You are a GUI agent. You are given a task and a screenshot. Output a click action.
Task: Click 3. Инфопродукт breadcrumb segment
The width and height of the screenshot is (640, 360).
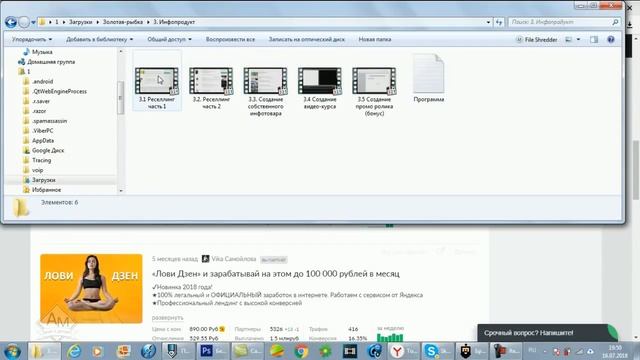tap(174, 22)
